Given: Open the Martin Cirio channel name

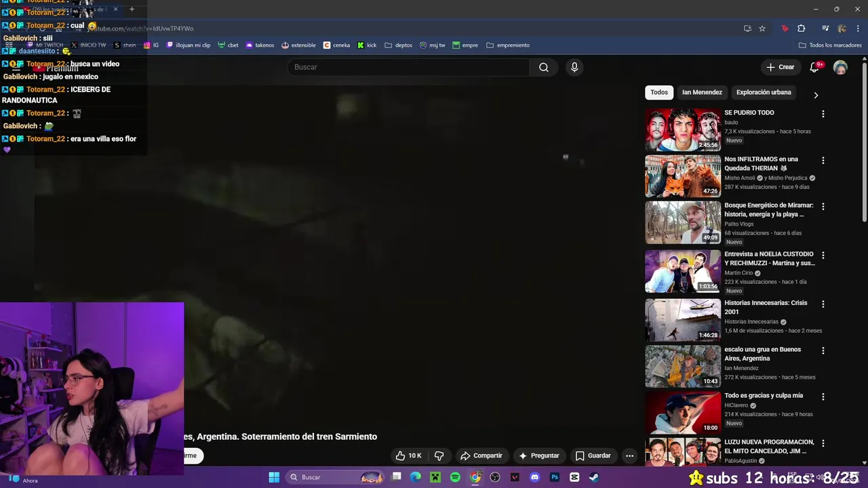Looking at the screenshot, I should (738, 273).
